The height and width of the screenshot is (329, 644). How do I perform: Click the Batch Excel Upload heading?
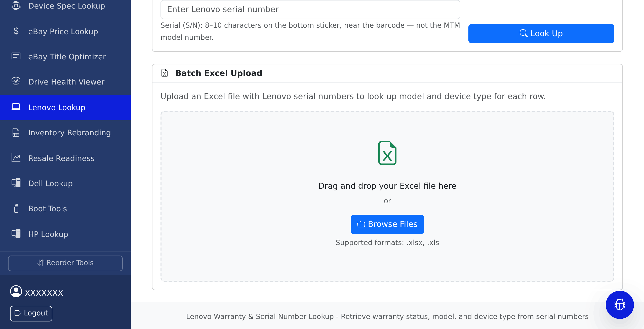(x=219, y=73)
